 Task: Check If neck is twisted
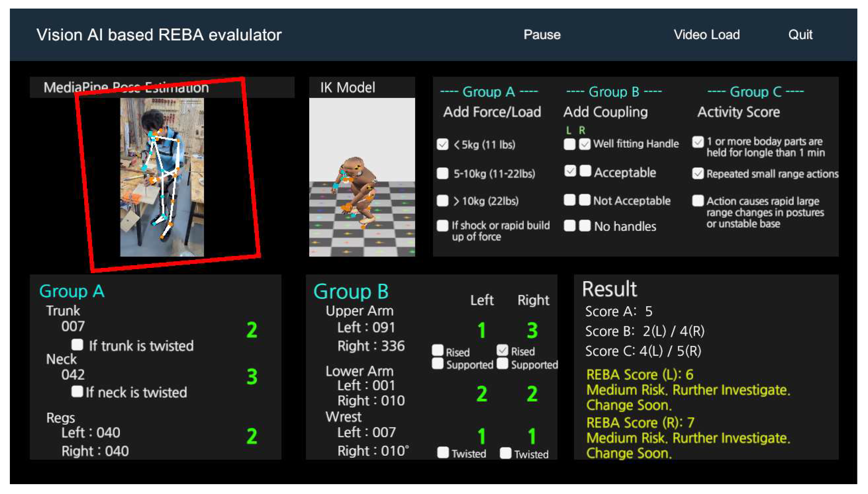coord(77,391)
